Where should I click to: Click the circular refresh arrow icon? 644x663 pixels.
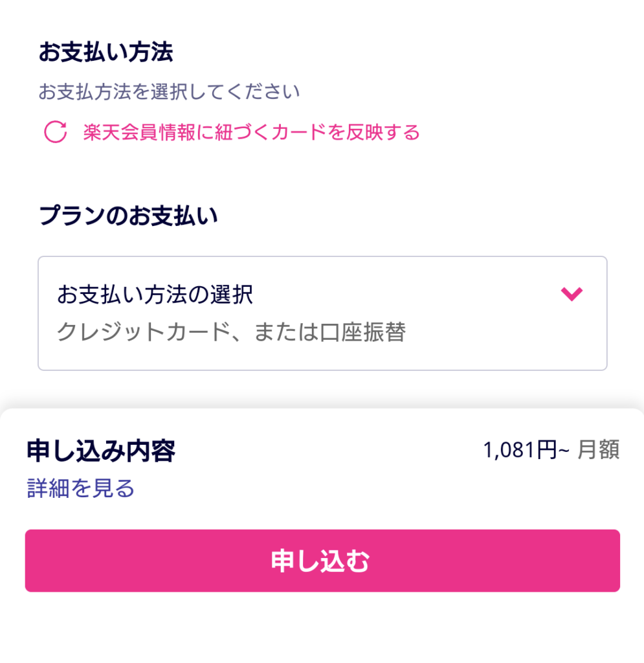pos(55,132)
